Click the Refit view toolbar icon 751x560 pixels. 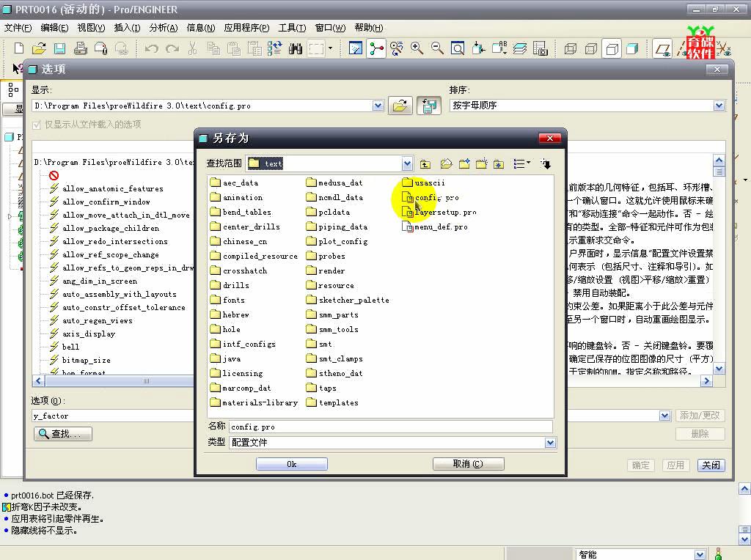(x=458, y=48)
